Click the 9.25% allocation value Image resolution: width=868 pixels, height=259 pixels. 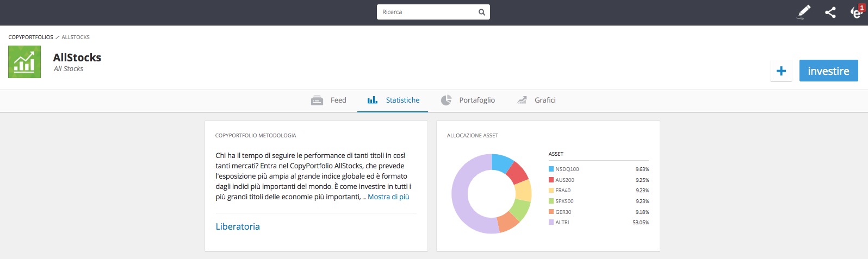point(642,180)
